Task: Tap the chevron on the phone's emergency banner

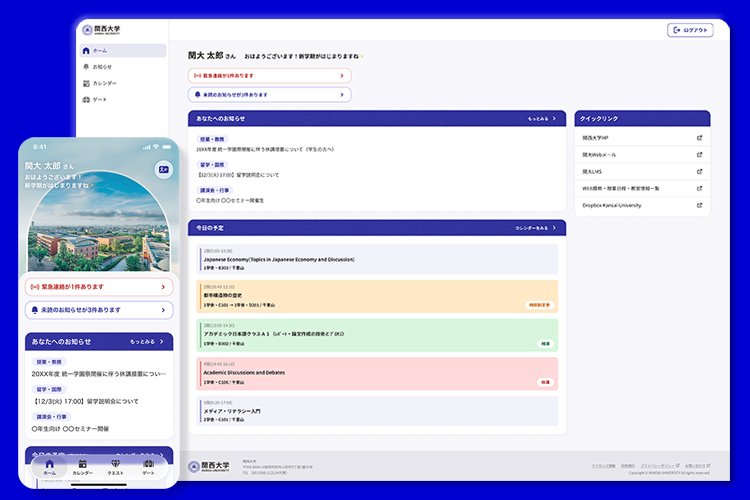Action: click(x=163, y=287)
